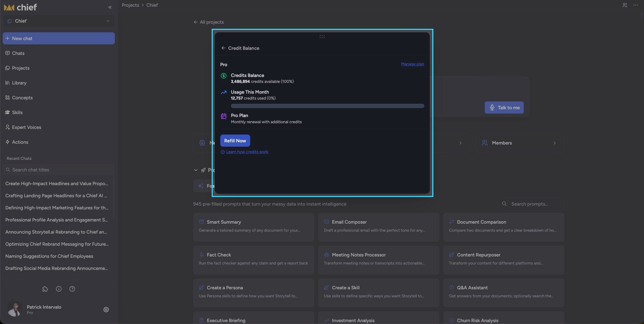Go back to All projects

(x=208, y=22)
